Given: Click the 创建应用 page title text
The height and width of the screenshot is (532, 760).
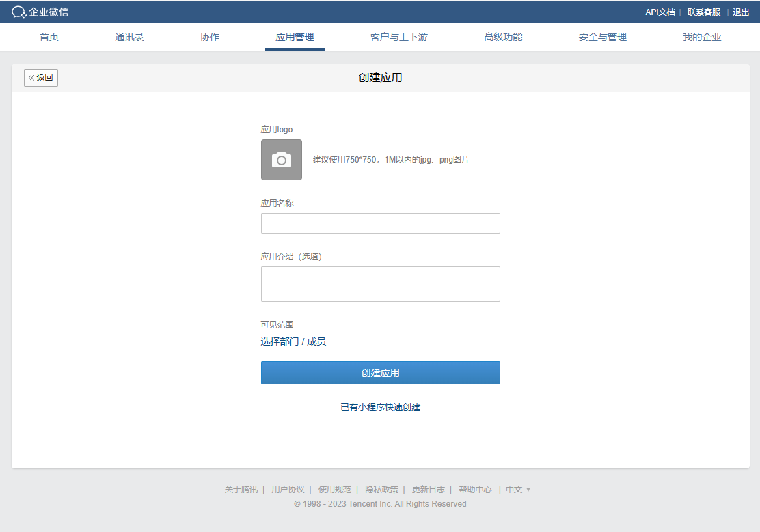Looking at the screenshot, I should pos(380,78).
